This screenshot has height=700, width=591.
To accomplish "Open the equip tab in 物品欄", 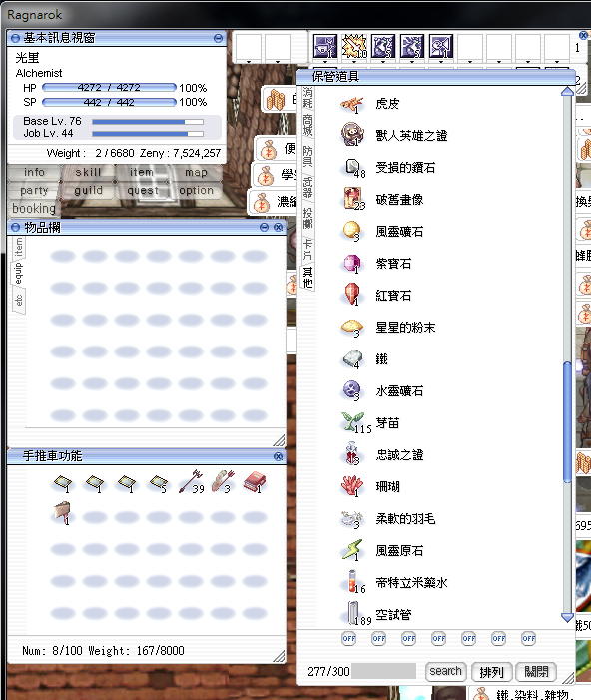I will 18,273.
